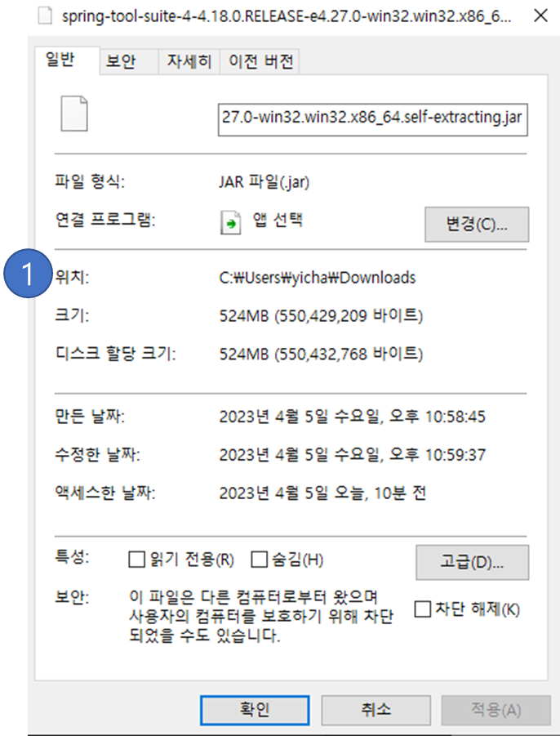Click the 연결 프로그램: label
560x736 pixels.
click(105, 220)
